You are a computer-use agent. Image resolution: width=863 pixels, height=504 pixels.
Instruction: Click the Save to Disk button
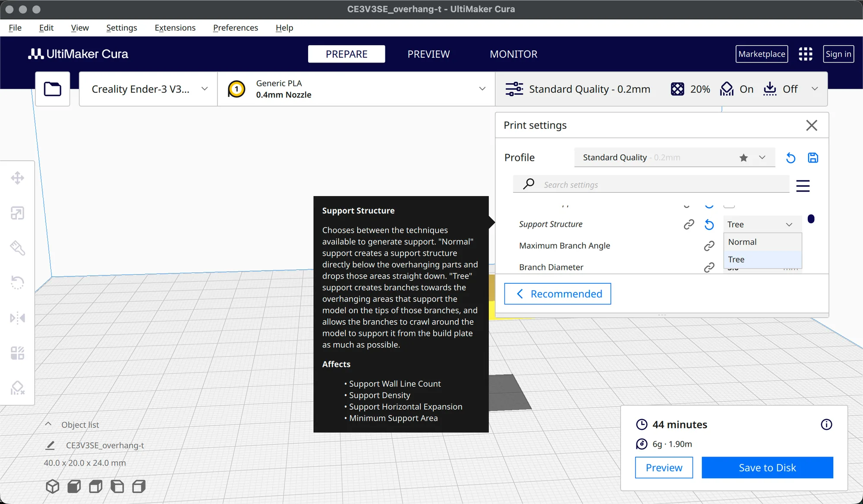coord(767,468)
